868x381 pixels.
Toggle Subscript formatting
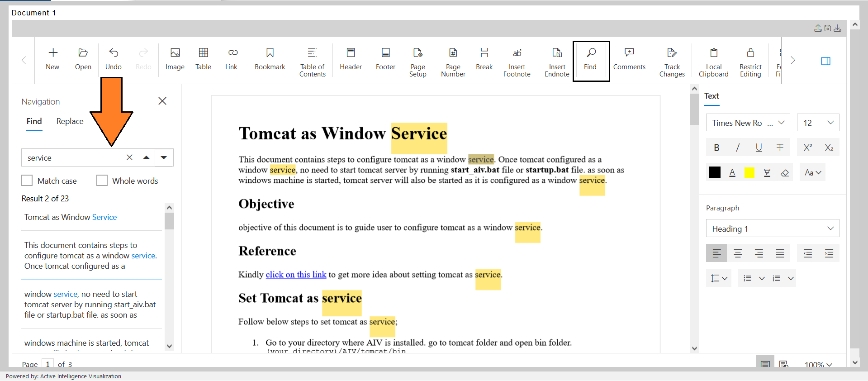click(x=829, y=148)
